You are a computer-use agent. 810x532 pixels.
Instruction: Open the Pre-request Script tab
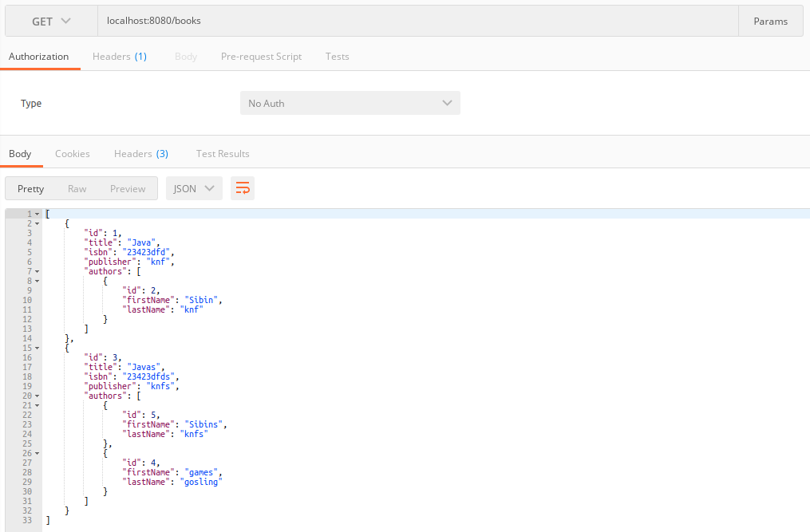click(261, 57)
